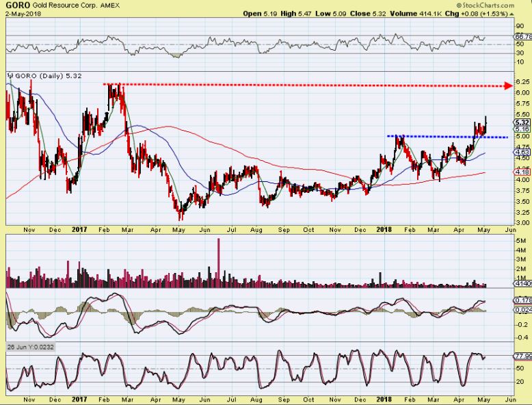Click the small triangle after Chg percentage
This screenshot has width=532, height=405.
pos(512,14)
